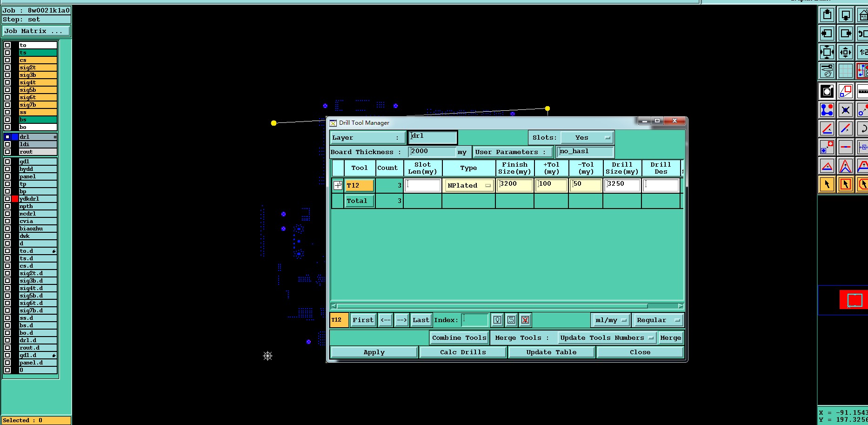Click the red ydkdrl layer color swatch
Viewport: 868px width, 425px height.
15,199
